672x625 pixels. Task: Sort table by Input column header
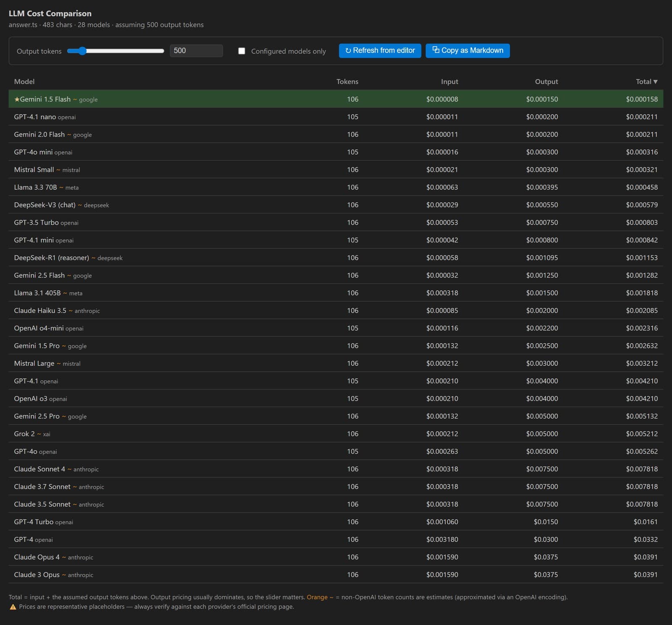pyautogui.click(x=449, y=81)
